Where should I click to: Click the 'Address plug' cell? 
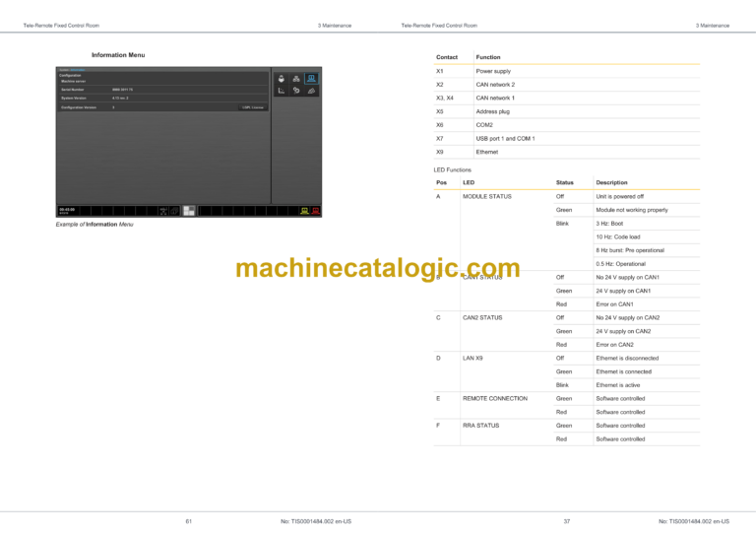pos(493,111)
